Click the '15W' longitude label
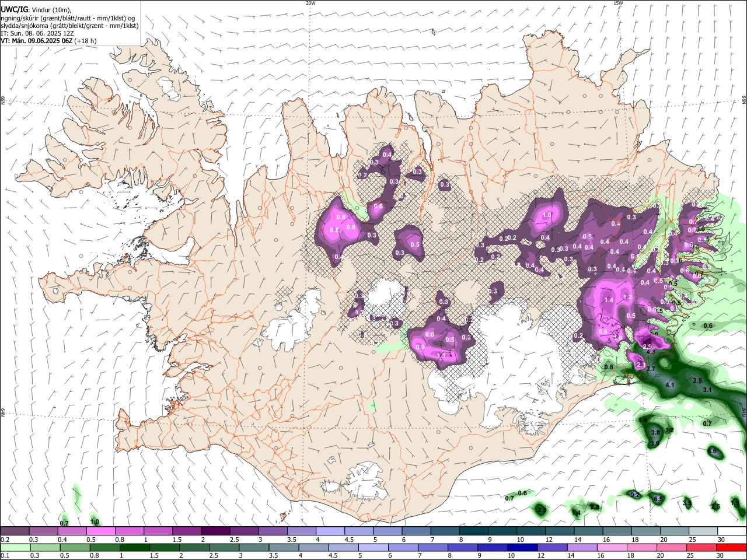 point(618,3)
